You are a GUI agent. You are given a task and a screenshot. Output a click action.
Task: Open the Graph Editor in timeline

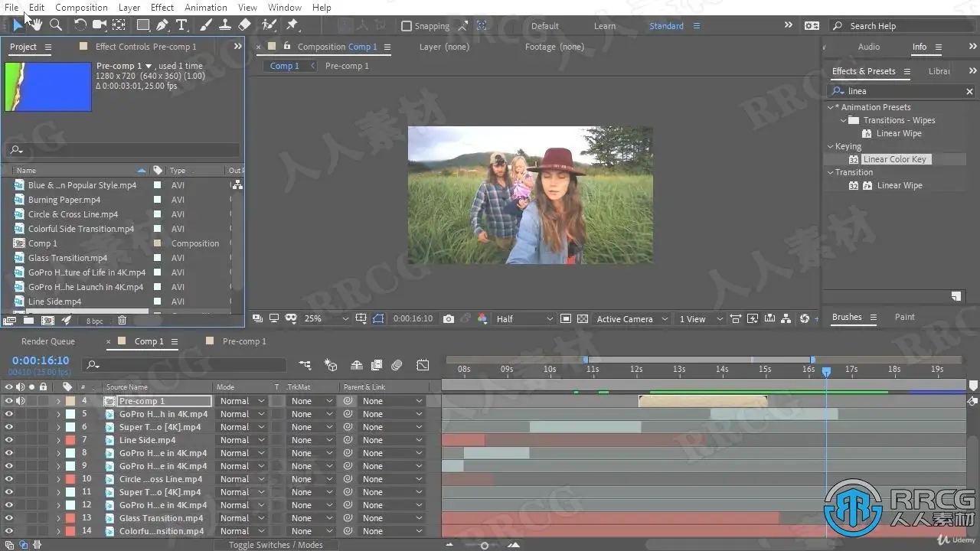click(423, 365)
